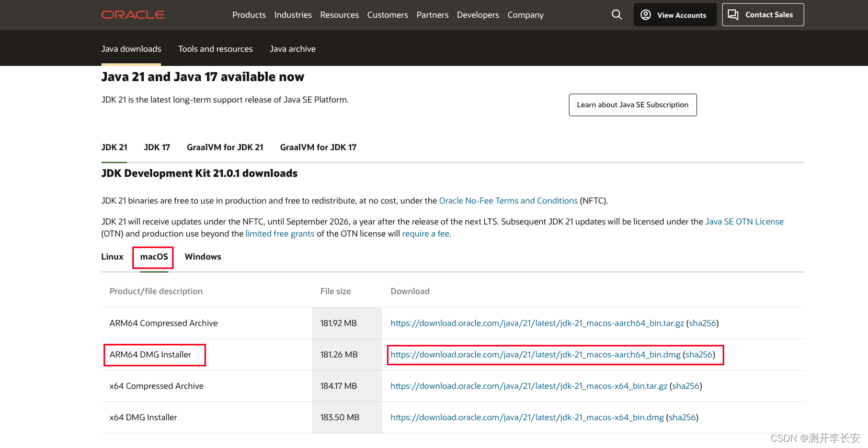Open the Industries menu
Screen dimensions: 868x448
point(293,15)
